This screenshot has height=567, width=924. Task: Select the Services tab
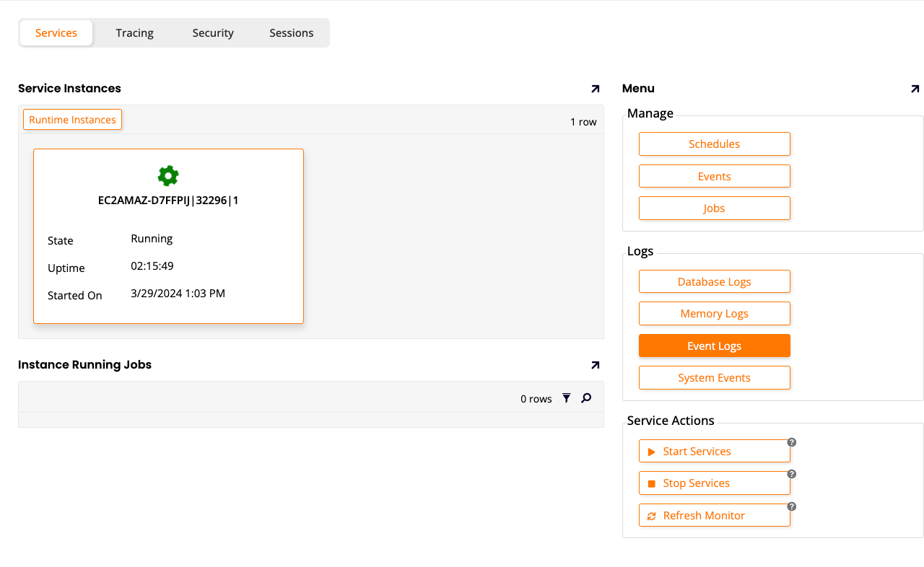coord(56,33)
